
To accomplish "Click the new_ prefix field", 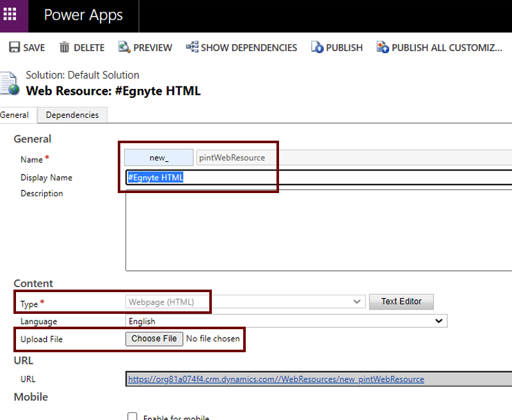I will pos(159,158).
